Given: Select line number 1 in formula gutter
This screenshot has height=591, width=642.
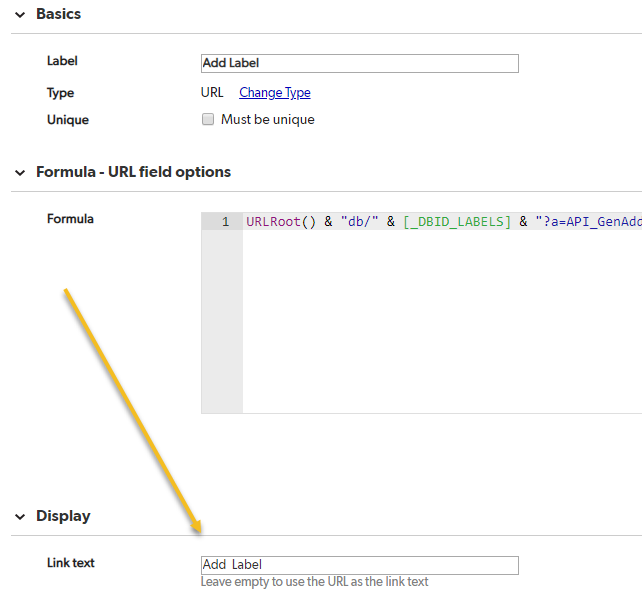Looking at the screenshot, I should coord(225,222).
